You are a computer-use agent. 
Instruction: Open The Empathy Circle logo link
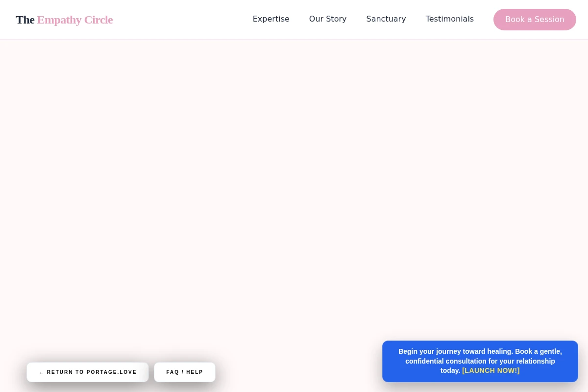[64, 20]
